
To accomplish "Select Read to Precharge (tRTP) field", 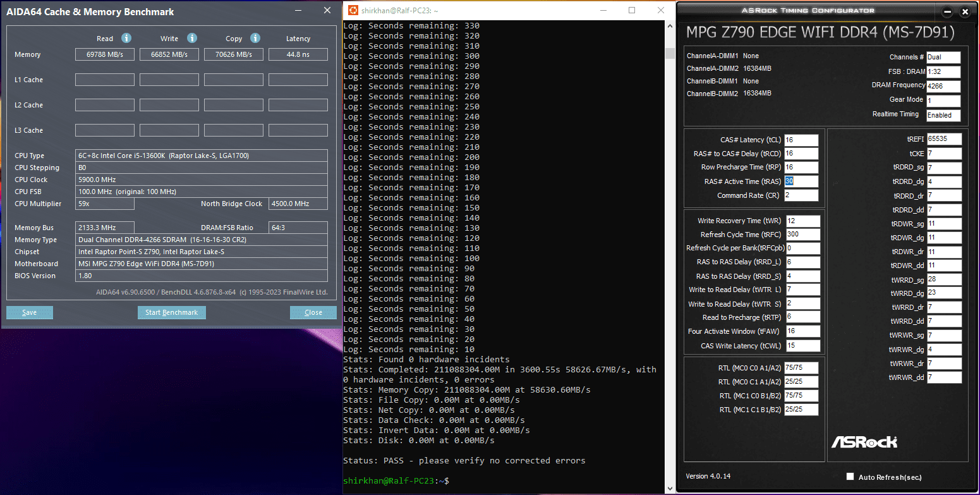I will tap(803, 317).
